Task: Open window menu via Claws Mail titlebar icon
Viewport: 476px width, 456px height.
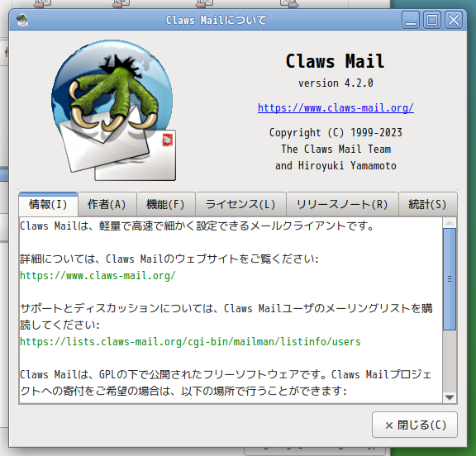Action: coord(22,21)
